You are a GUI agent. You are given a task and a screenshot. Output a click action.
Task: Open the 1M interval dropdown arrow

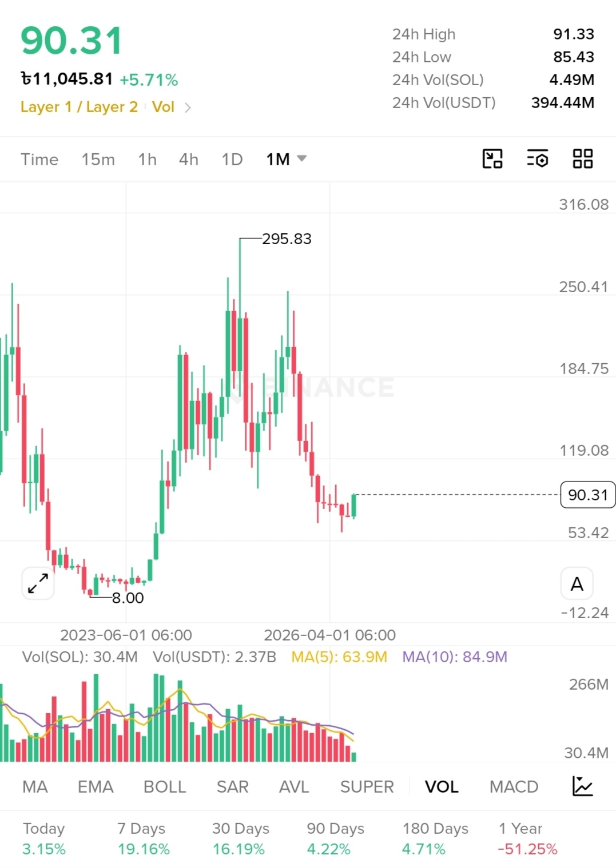tap(302, 158)
